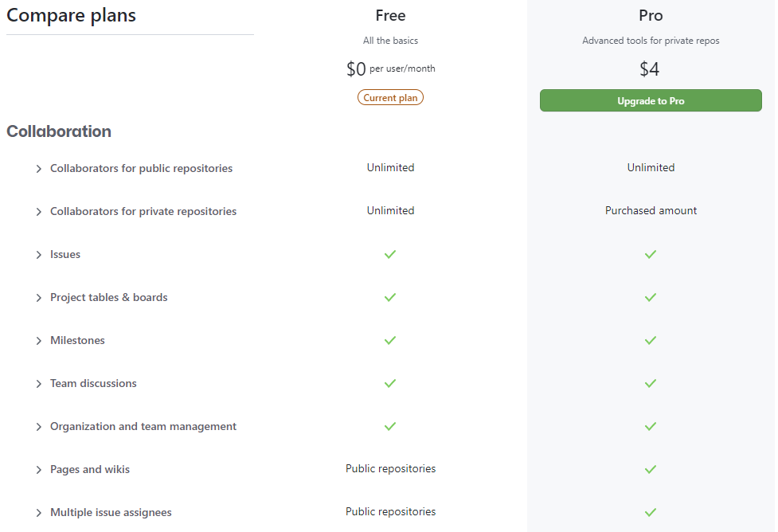
Task: Click the Free checkmark for Team discussions
Action: pyautogui.click(x=390, y=383)
